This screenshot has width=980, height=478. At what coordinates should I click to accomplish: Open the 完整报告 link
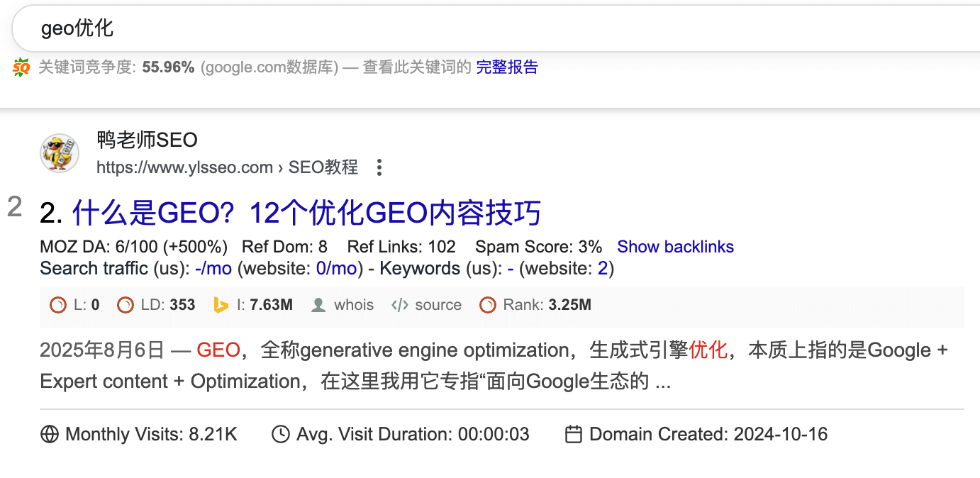point(507,67)
